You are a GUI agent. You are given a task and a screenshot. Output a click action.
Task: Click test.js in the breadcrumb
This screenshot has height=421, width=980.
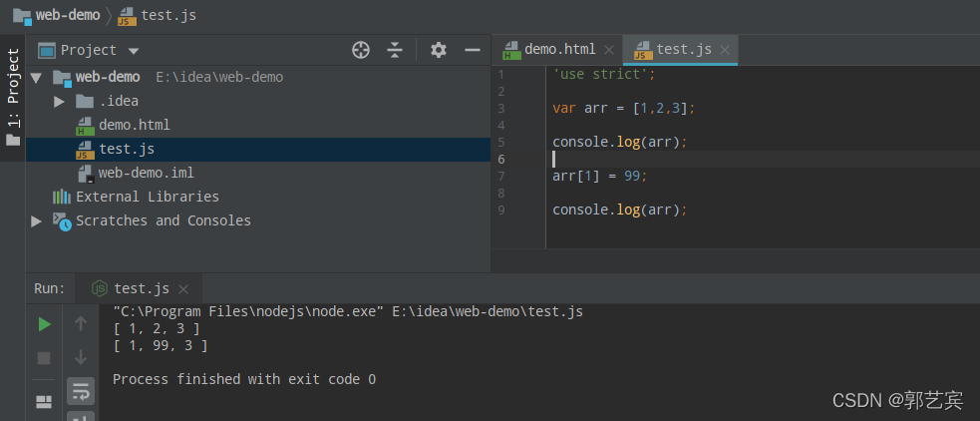157,15
